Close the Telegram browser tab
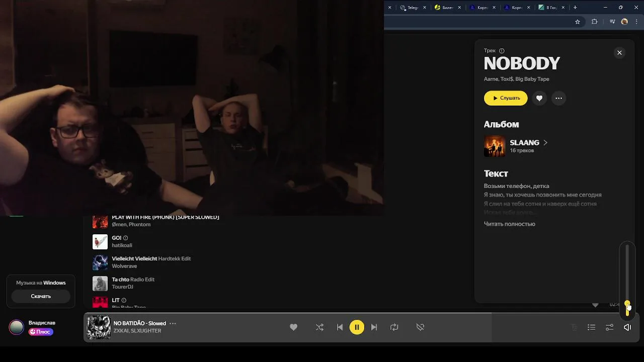Image resolution: width=644 pixels, height=362 pixels. (x=425, y=8)
